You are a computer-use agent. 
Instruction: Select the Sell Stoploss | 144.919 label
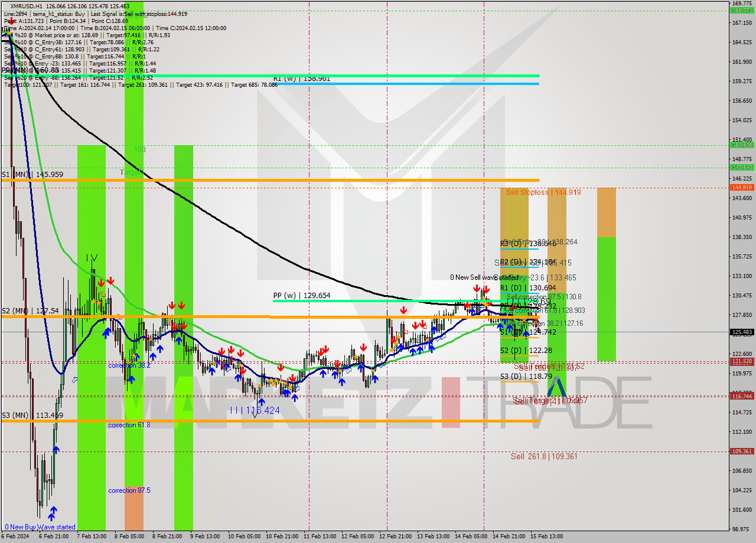tap(543, 192)
